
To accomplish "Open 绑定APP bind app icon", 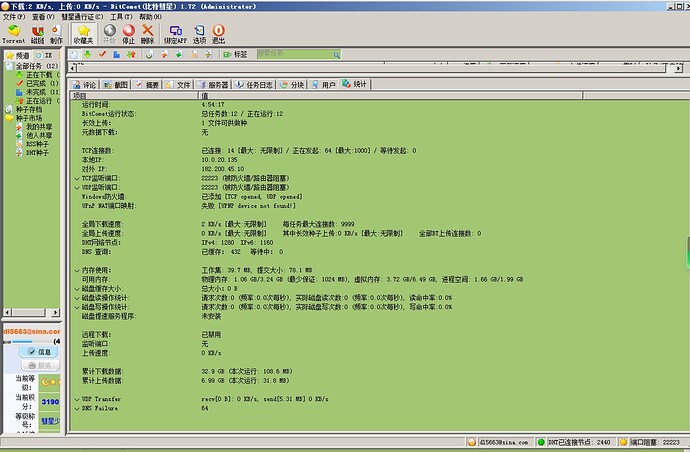I will (176, 34).
